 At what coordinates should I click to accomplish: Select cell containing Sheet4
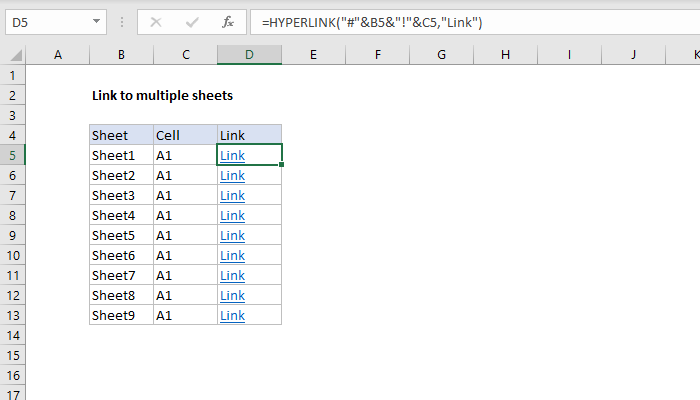(x=121, y=215)
